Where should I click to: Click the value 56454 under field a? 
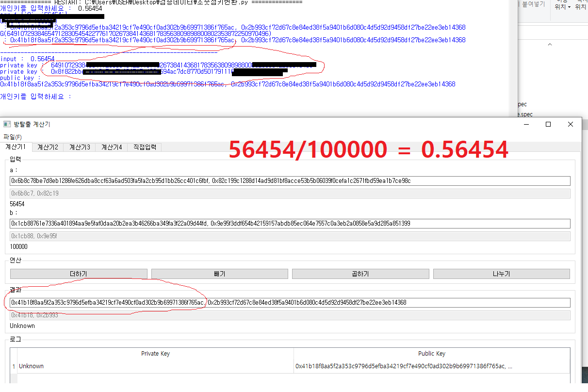(x=17, y=204)
